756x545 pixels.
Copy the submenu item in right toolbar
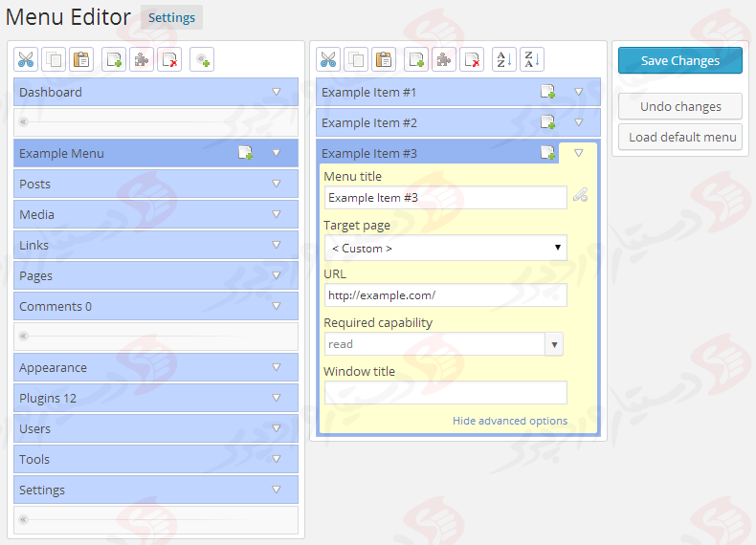[356, 59]
